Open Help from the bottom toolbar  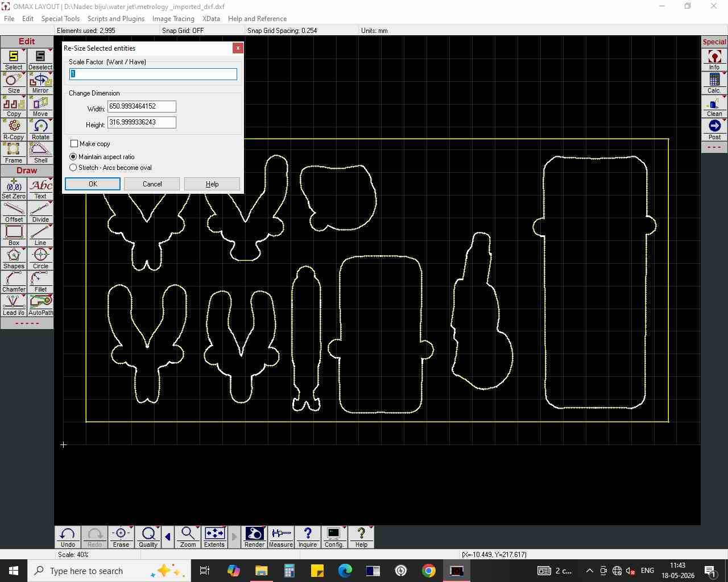pos(361,537)
